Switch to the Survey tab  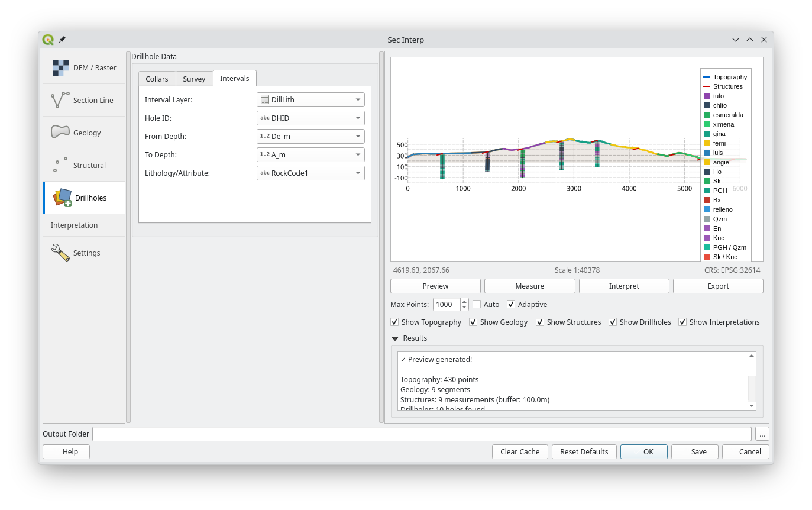pos(194,78)
